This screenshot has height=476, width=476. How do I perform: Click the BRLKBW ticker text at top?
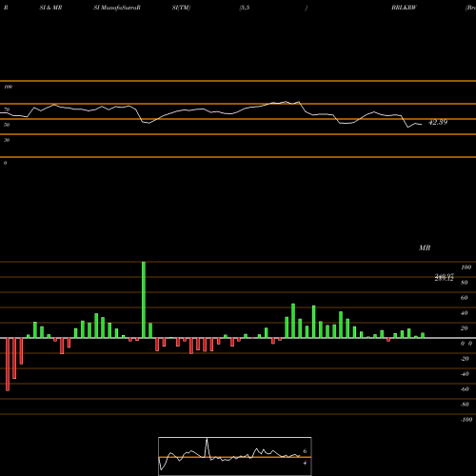tap(404, 8)
